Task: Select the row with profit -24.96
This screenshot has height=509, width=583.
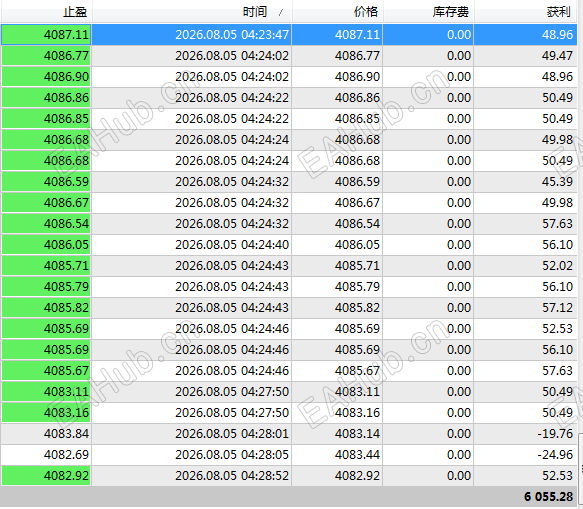Action: click(x=289, y=455)
